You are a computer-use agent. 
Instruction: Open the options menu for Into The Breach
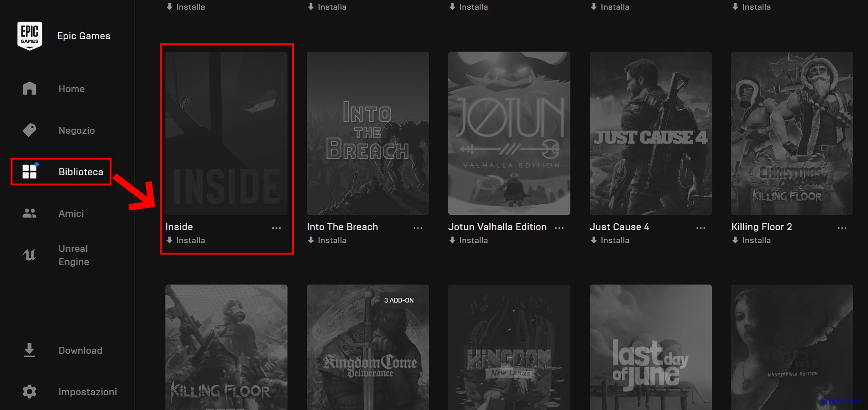coord(418,228)
